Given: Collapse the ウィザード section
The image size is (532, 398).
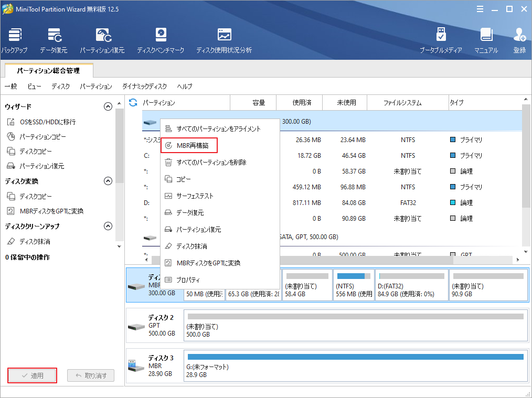Looking at the screenshot, I should pyautogui.click(x=108, y=106).
